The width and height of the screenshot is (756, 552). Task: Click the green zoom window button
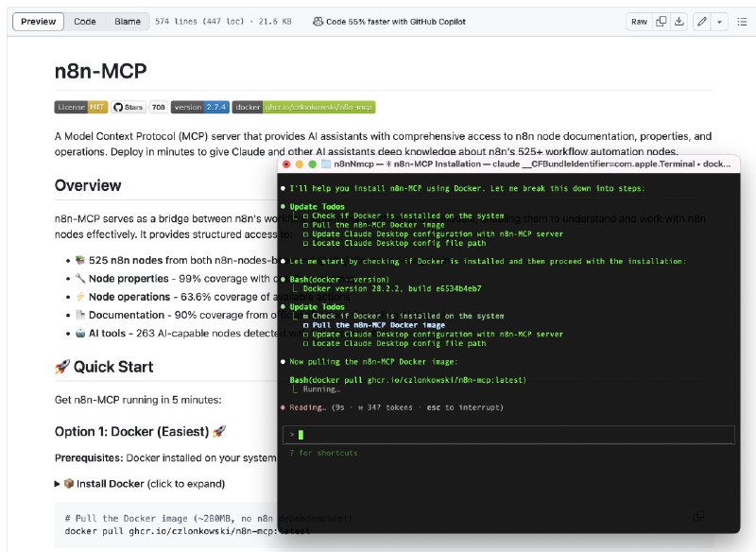coord(312,164)
